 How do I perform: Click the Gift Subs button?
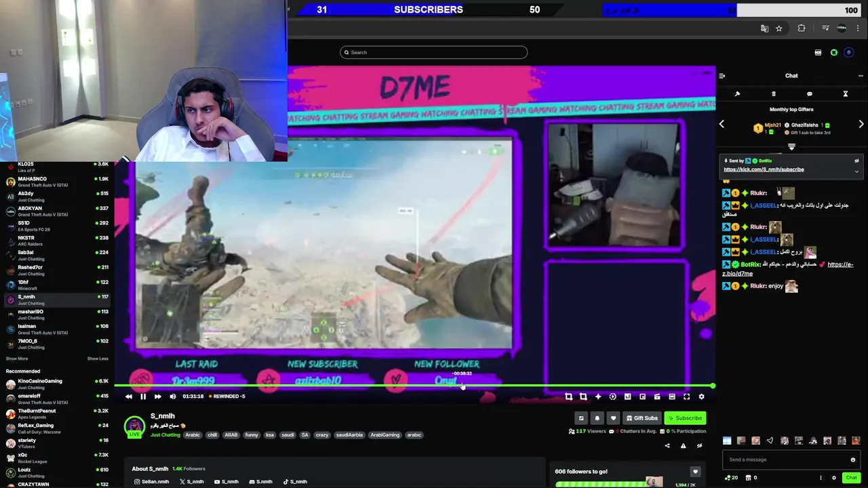(x=642, y=418)
